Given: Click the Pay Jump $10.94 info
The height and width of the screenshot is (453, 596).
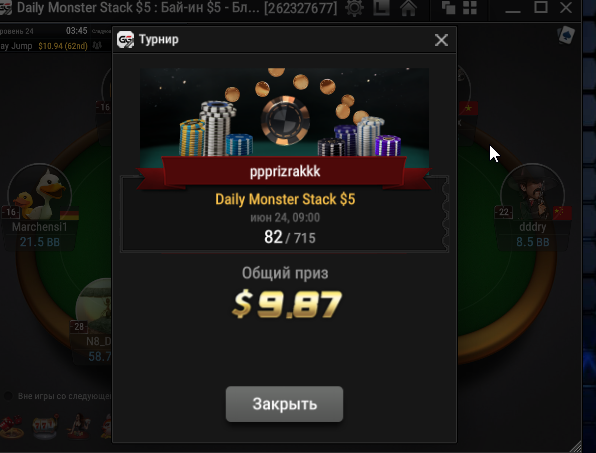Looking at the screenshot, I should pyautogui.click(x=44, y=46).
